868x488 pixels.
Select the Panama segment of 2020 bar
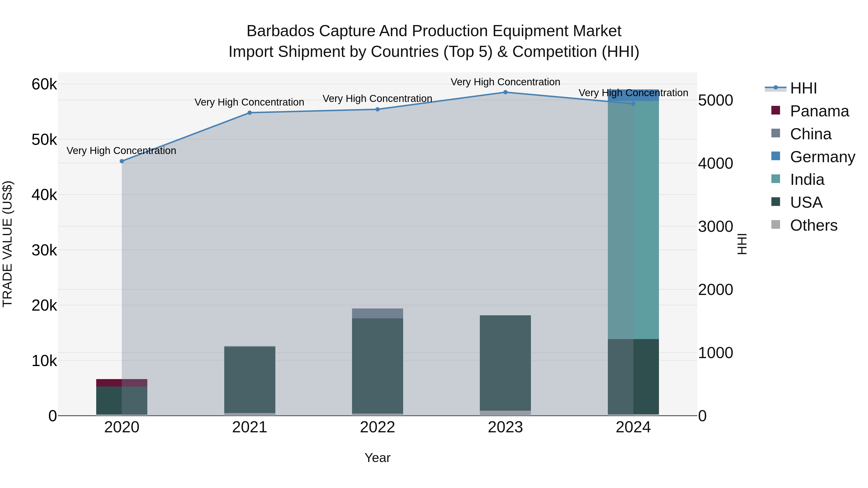click(x=122, y=383)
